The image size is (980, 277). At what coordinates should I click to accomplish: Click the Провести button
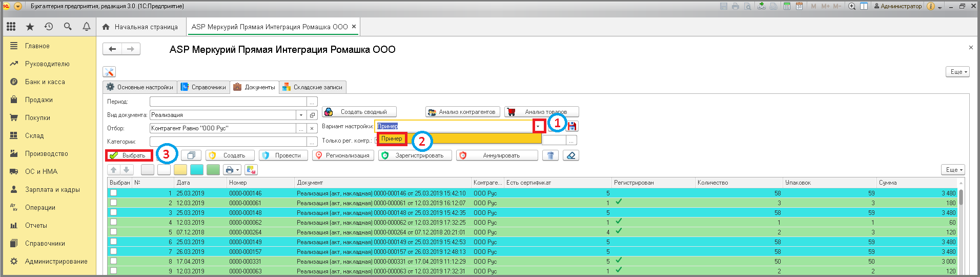pyautogui.click(x=283, y=155)
